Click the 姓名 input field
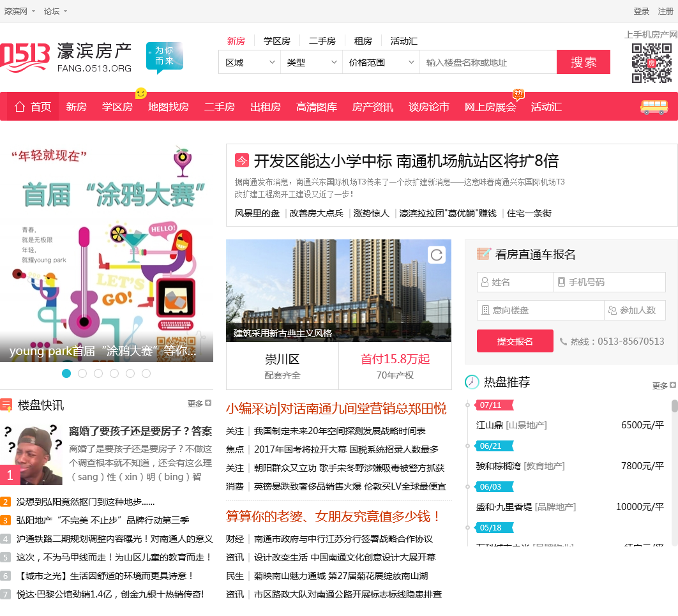Viewport: 678px width, 616px height. (515, 282)
